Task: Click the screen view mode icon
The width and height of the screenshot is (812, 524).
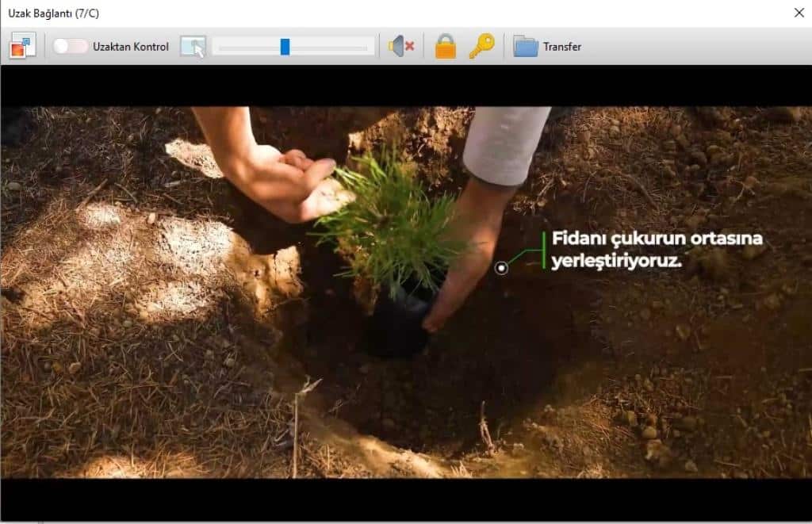Action: [x=22, y=47]
